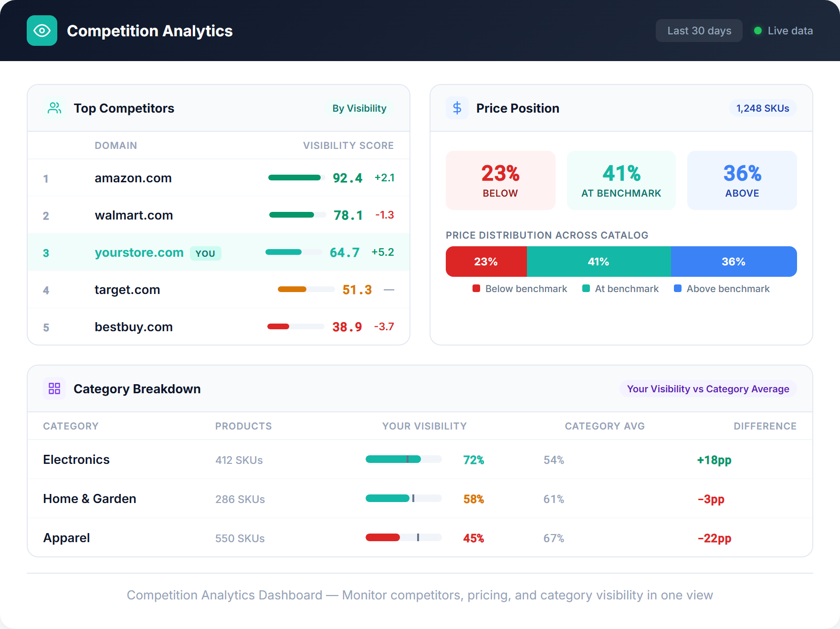Open the amazon.com competitor entry
Viewport: 840px width, 629px height.
[x=133, y=178]
